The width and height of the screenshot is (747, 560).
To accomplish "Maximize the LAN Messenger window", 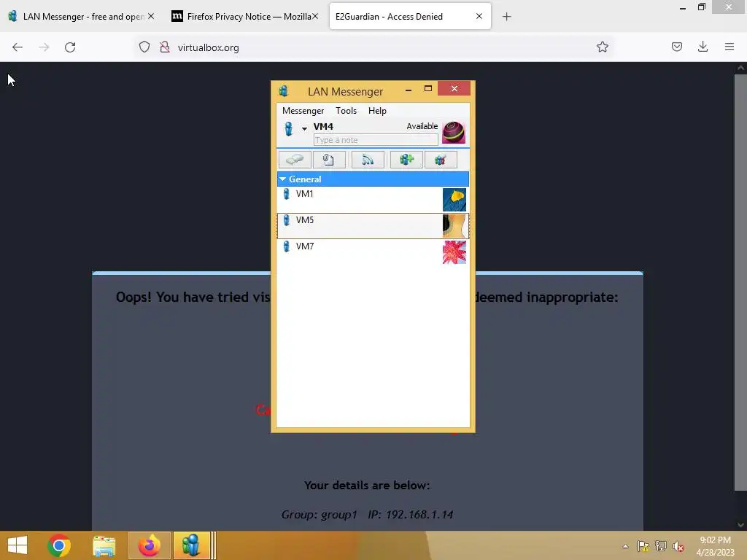I will (x=428, y=88).
